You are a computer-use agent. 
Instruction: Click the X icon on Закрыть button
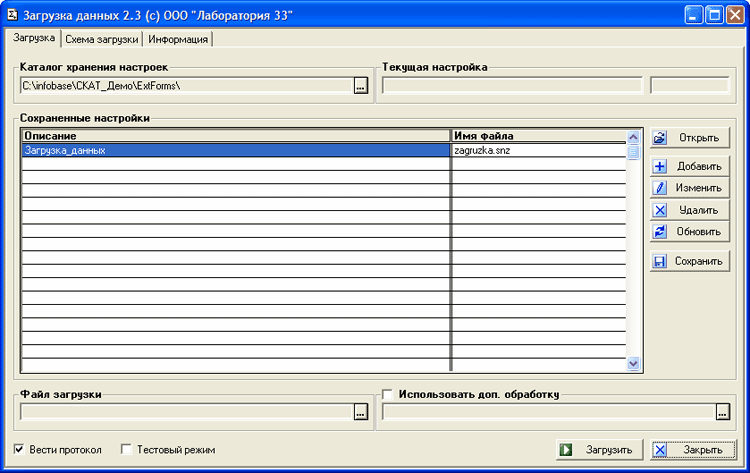pos(662,450)
